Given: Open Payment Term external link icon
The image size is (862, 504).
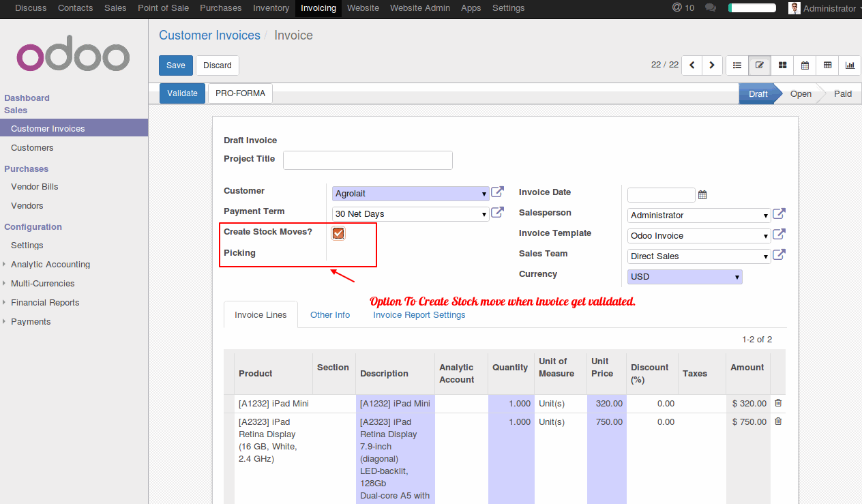Looking at the screenshot, I should pyautogui.click(x=498, y=213).
